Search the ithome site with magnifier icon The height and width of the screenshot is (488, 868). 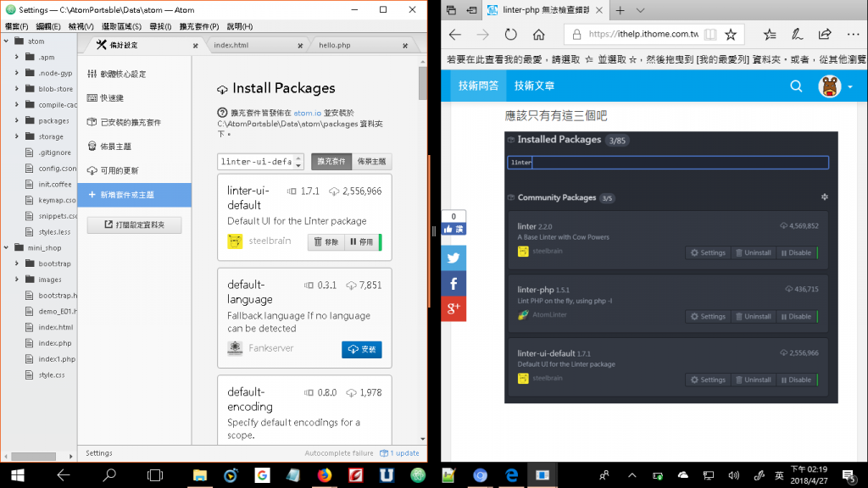tap(796, 86)
